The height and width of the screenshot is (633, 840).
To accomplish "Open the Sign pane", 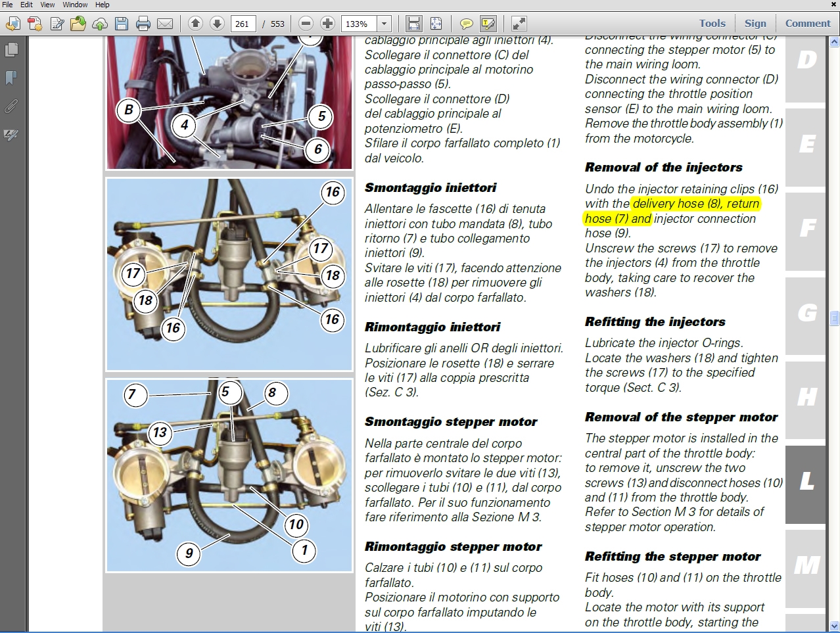I will tap(755, 23).
